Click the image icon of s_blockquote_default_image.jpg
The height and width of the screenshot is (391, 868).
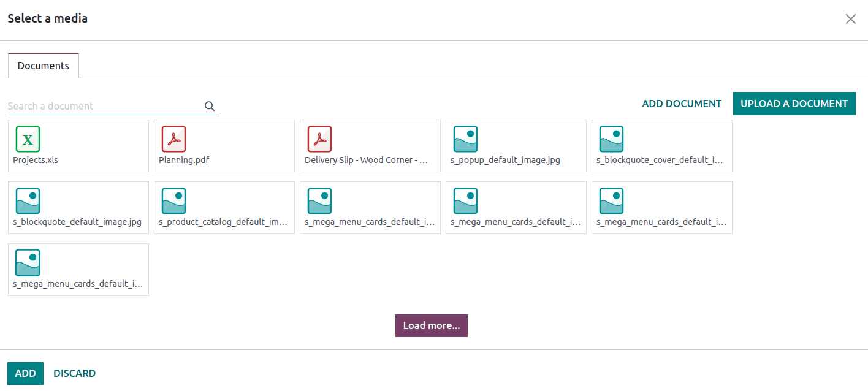click(x=28, y=201)
